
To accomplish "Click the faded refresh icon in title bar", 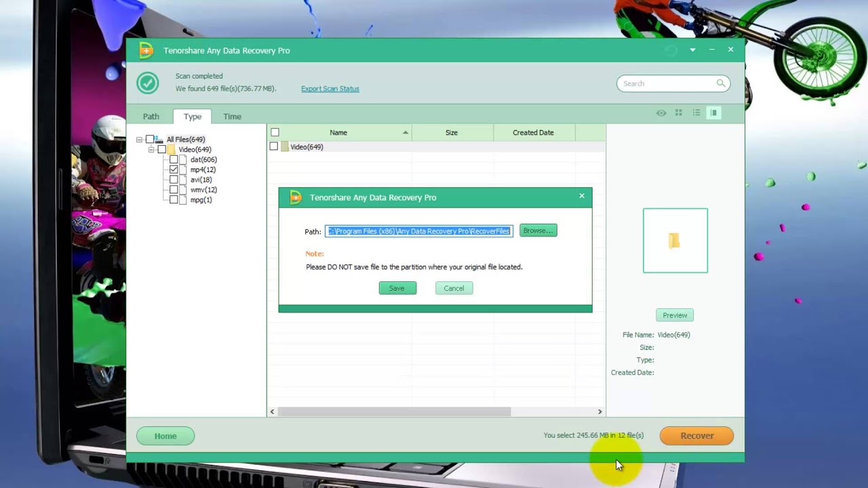I will (671, 50).
